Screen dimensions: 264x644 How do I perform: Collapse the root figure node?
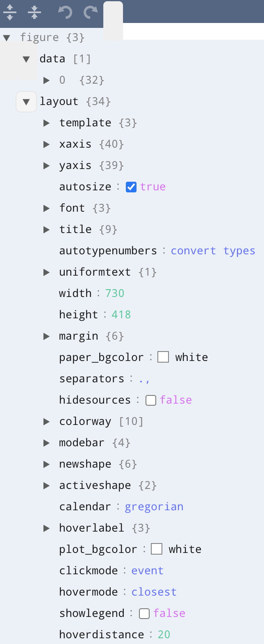(x=7, y=38)
